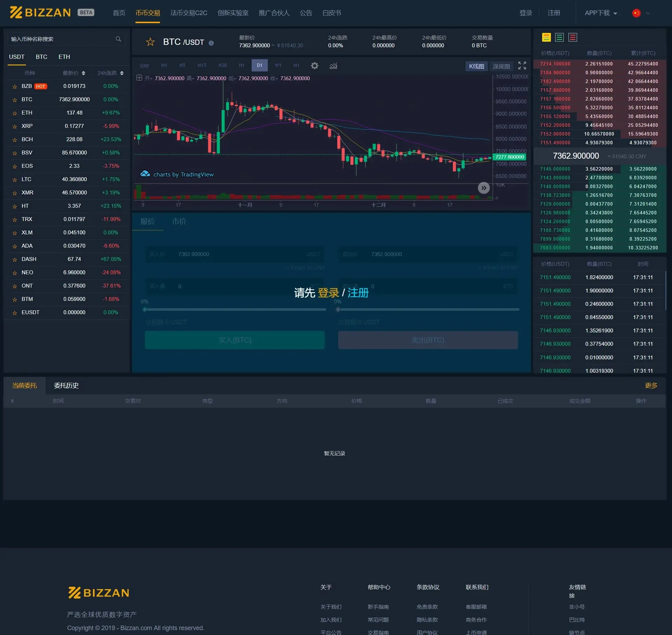Enter fullscreen chart mode
This screenshot has height=635, width=672.
click(x=522, y=65)
